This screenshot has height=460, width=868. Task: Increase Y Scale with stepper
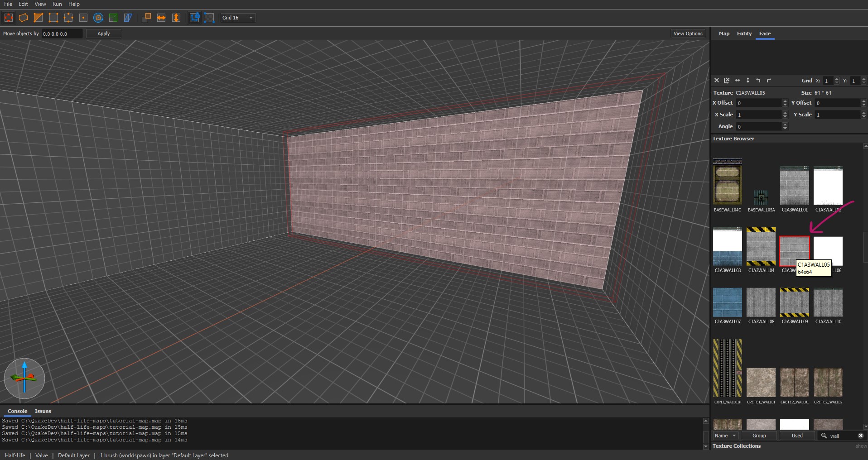(x=864, y=113)
